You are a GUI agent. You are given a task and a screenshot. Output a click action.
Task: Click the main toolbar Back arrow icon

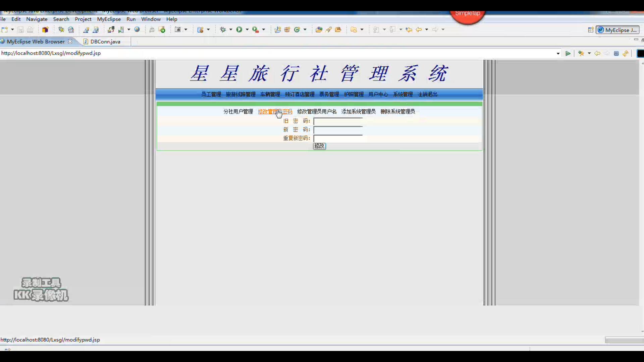419,30
